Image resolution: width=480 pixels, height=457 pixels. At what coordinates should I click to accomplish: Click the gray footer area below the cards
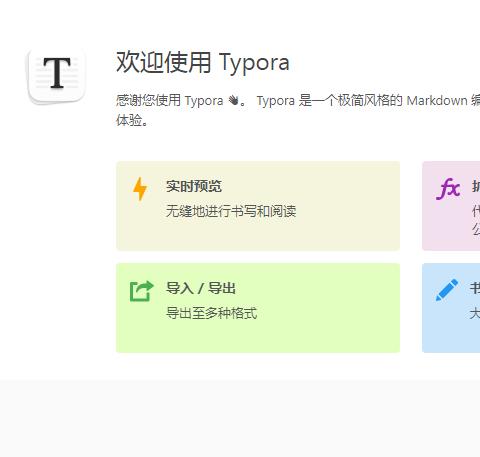[x=240, y=418]
